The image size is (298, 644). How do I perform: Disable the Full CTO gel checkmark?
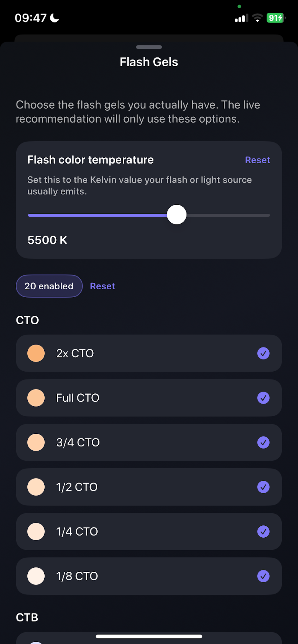263,398
